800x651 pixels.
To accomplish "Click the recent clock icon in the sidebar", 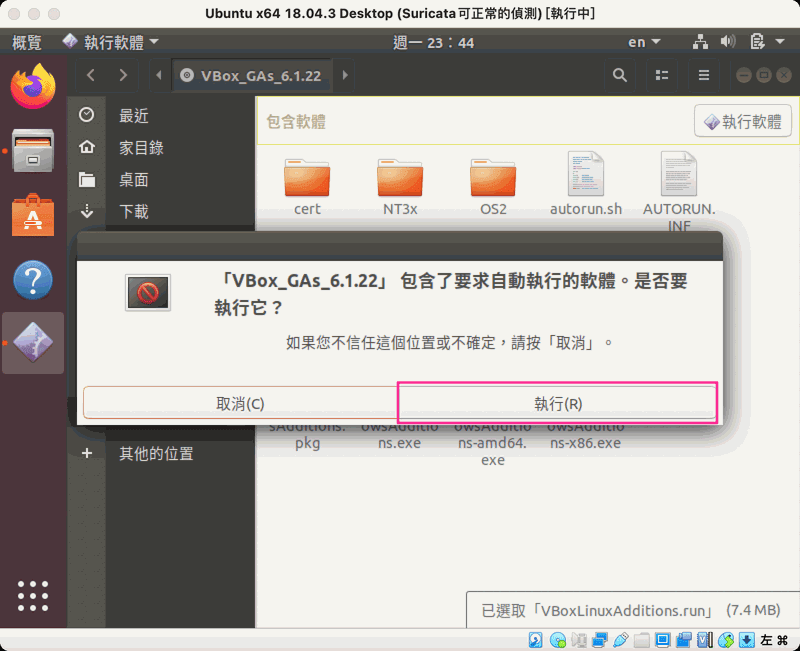I will (x=86, y=115).
